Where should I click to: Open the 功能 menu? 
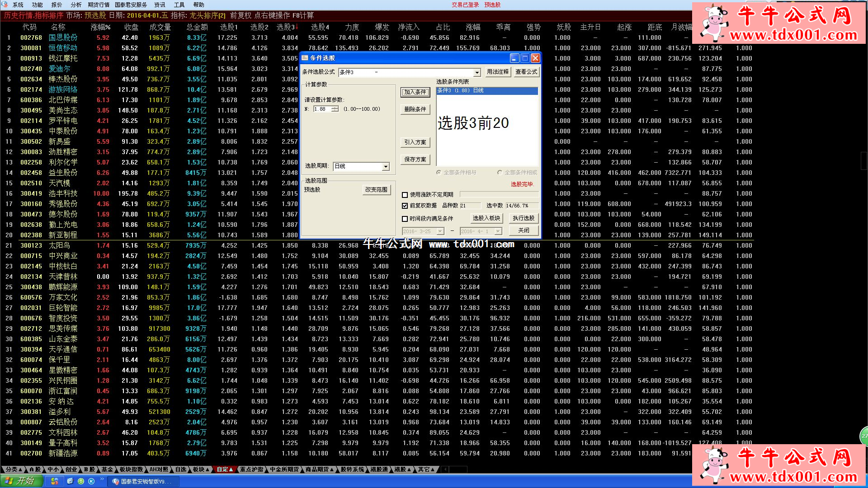pos(38,5)
